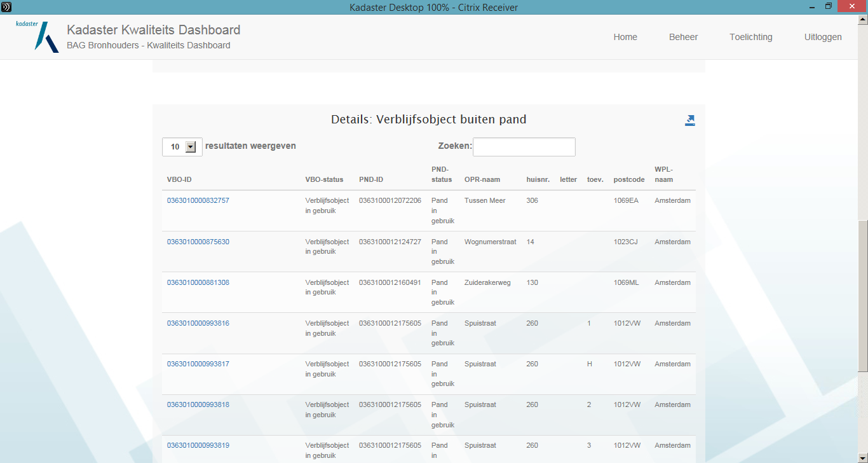
Task: Open VBO-ID link 0363010000875630
Action: (x=198, y=242)
